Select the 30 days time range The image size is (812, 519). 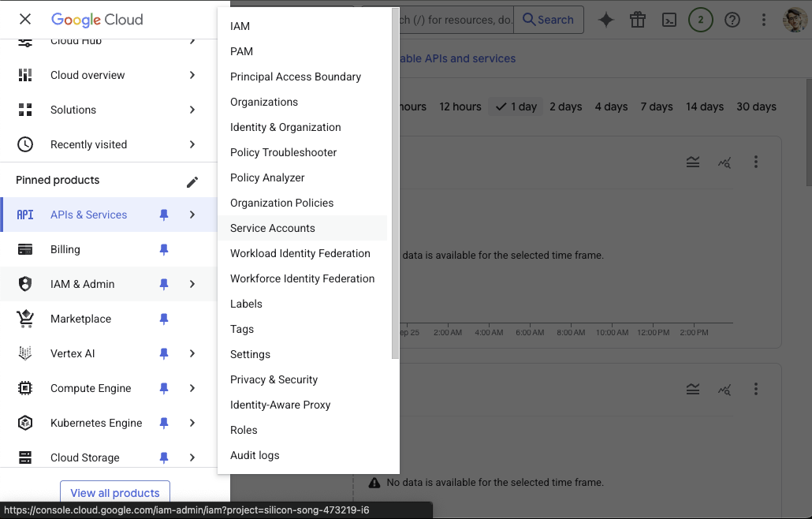coord(757,106)
